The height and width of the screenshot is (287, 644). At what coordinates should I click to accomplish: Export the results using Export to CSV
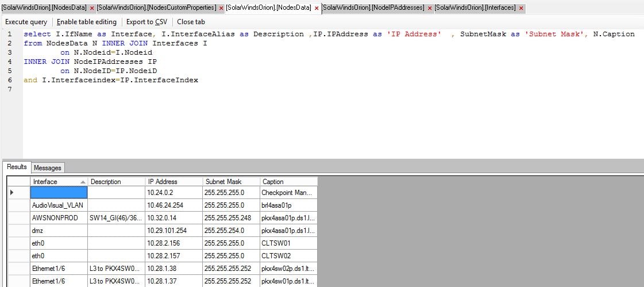click(146, 22)
